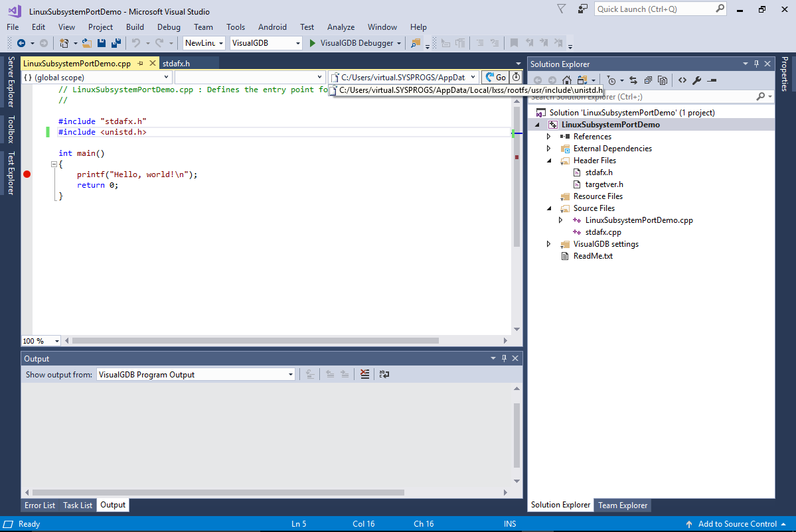Click the Navigate Backward toolbar arrow
The height and width of the screenshot is (532, 796).
21,43
